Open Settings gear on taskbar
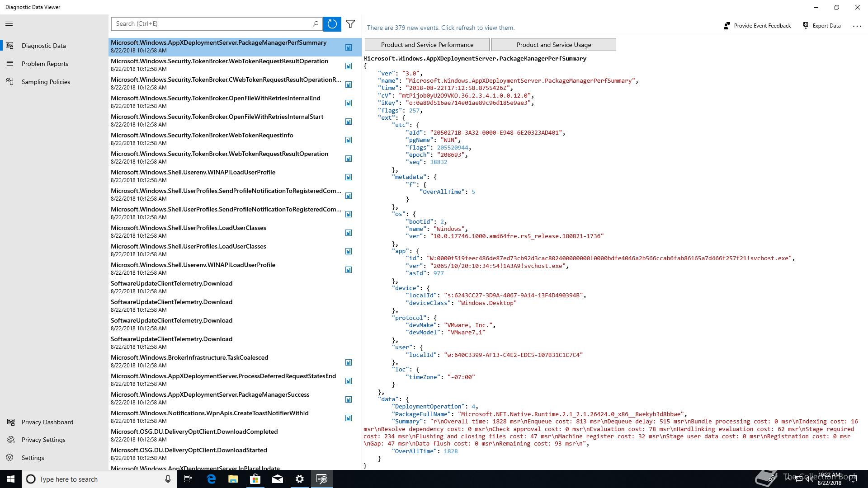Viewport: 868px width, 488px height. click(300, 479)
